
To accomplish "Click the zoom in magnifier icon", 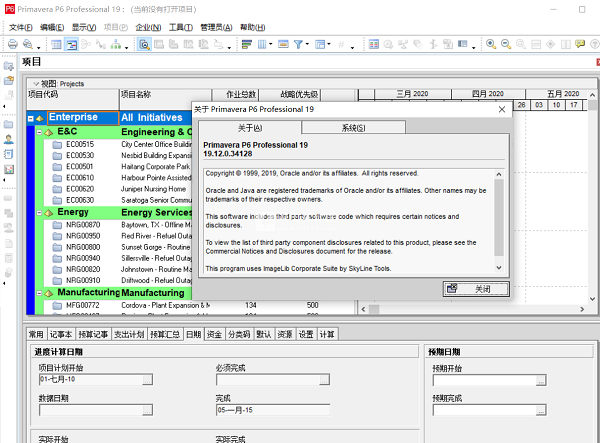I will pyautogui.click(x=491, y=44).
